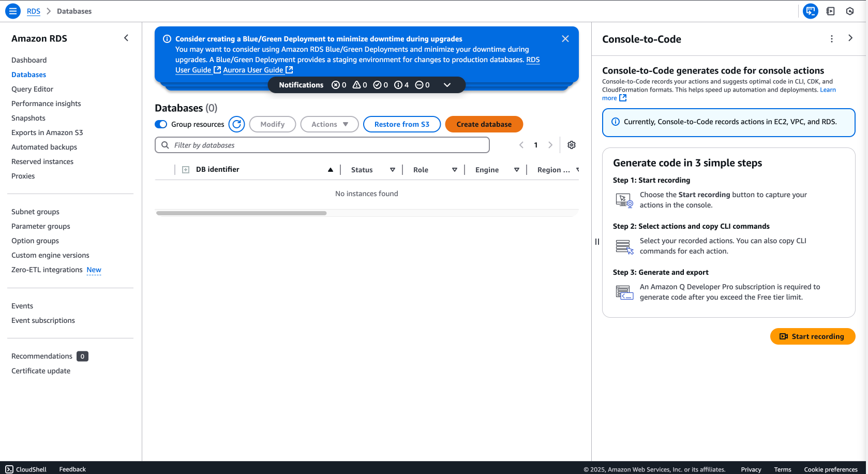Open Subnet groups page
The height and width of the screenshot is (474, 868).
point(35,212)
